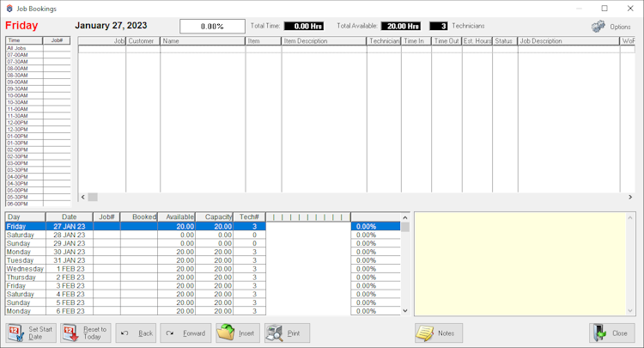Click the Booked column header in day list
The image size is (644, 348).
click(139, 217)
